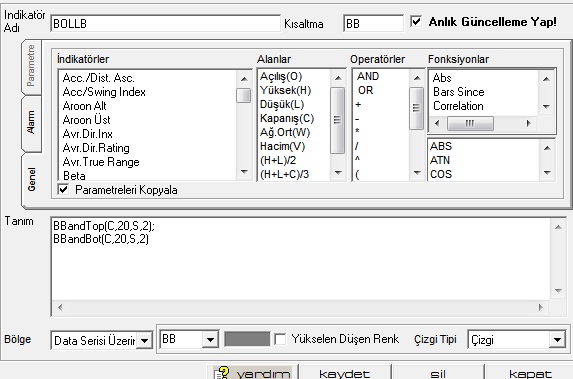Click Operatörler list scroll down arrow
The image size is (573, 379).
(417, 173)
